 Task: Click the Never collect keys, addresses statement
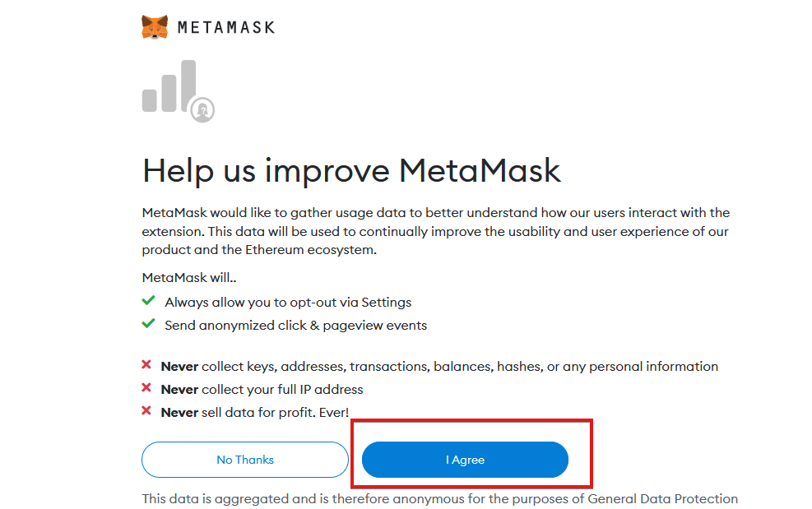(x=439, y=367)
